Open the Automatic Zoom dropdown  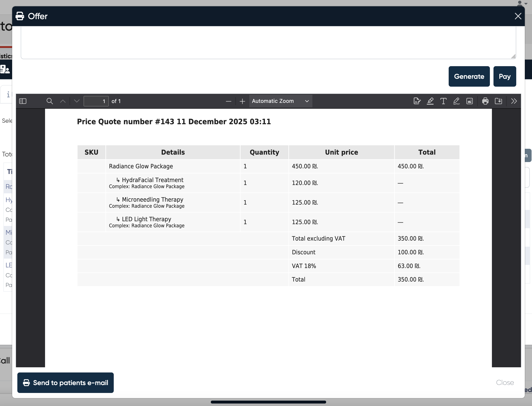point(280,101)
